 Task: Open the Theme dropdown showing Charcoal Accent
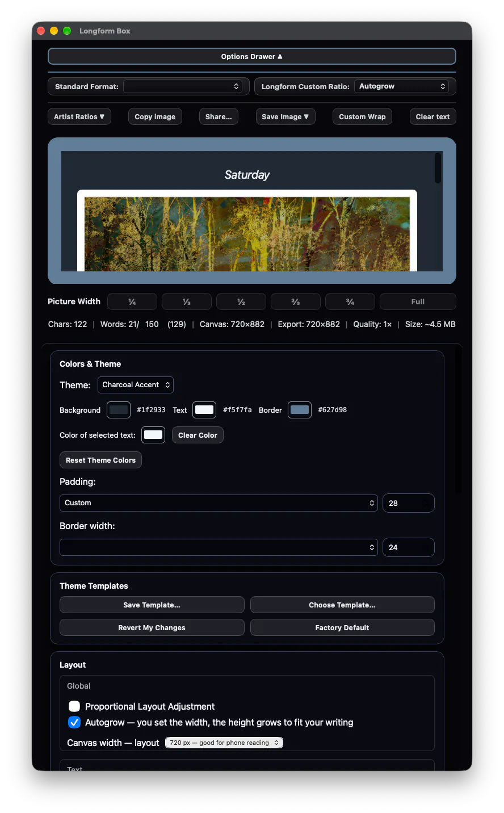(136, 385)
